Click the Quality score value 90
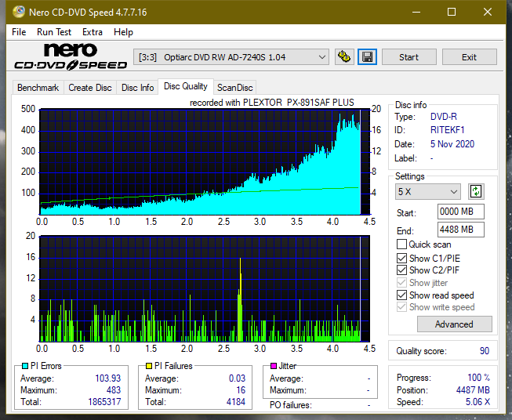Image resolution: width=512 pixels, height=420 pixels. click(485, 351)
